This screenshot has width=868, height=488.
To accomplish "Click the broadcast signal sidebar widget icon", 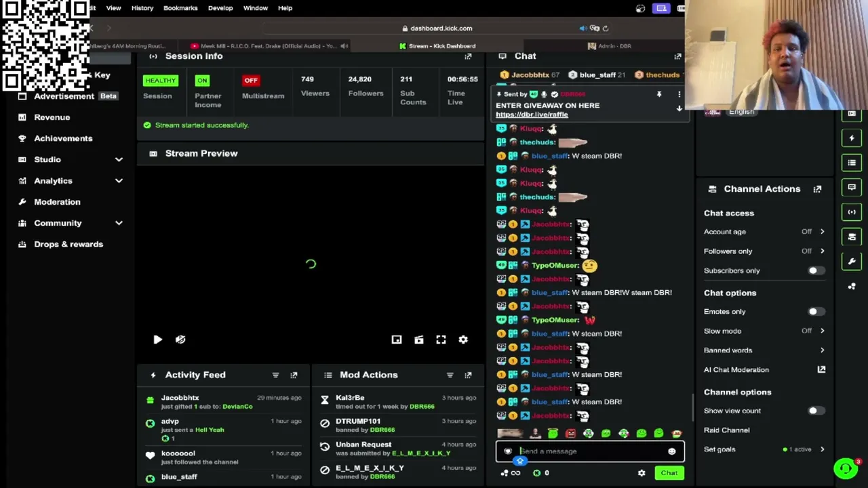I will (852, 212).
